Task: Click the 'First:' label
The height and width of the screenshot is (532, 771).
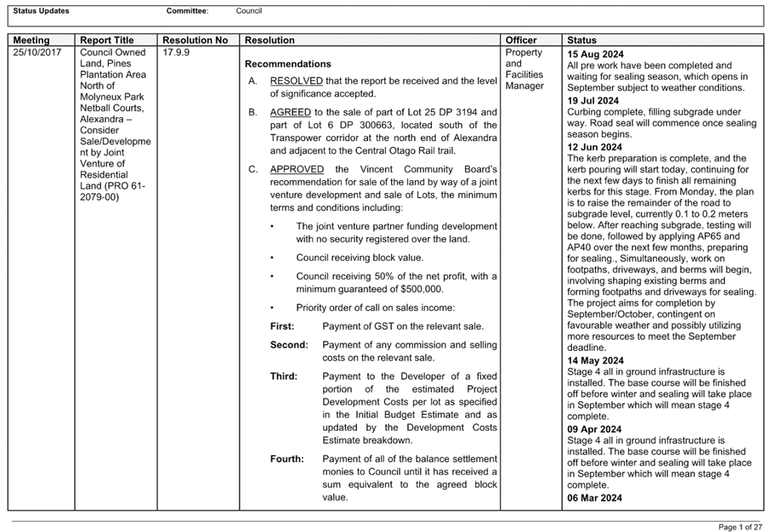Action: coord(281,326)
